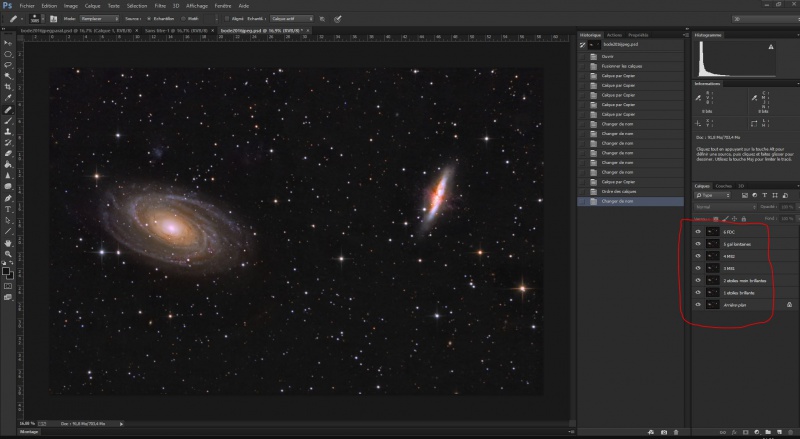Expand the 'Calque actif' sample dropdown
This screenshot has height=439, width=800.
290,18
